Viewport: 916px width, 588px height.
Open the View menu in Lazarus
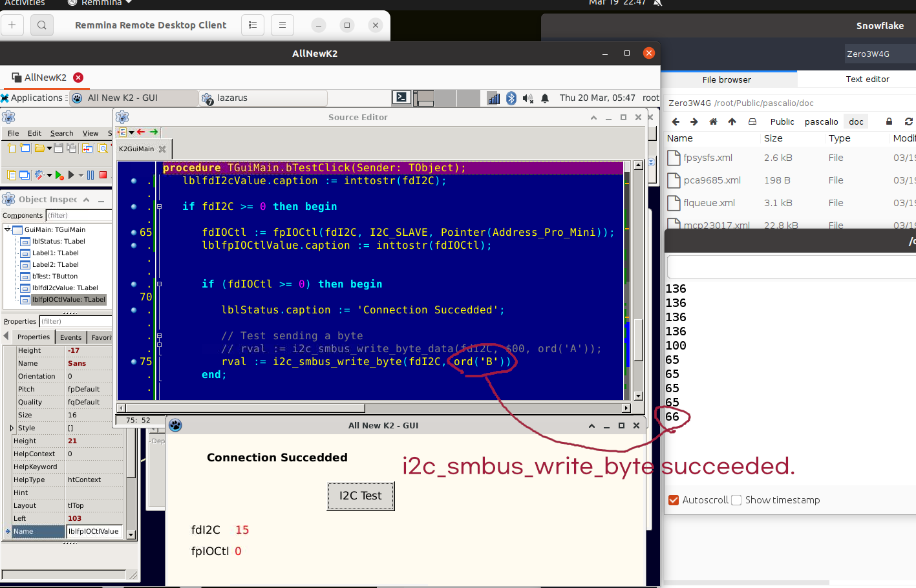91,133
